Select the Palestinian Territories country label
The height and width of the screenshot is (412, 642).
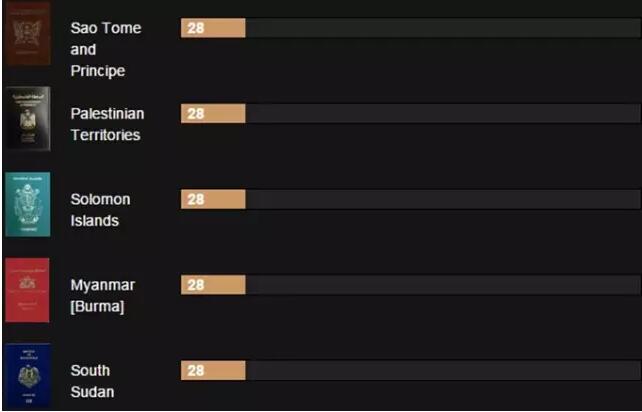(x=106, y=124)
